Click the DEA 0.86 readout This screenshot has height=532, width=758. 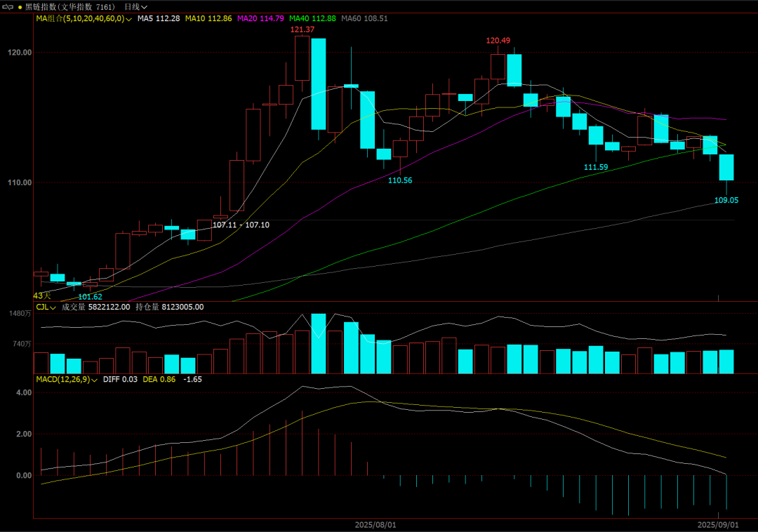(x=159, y=379)
